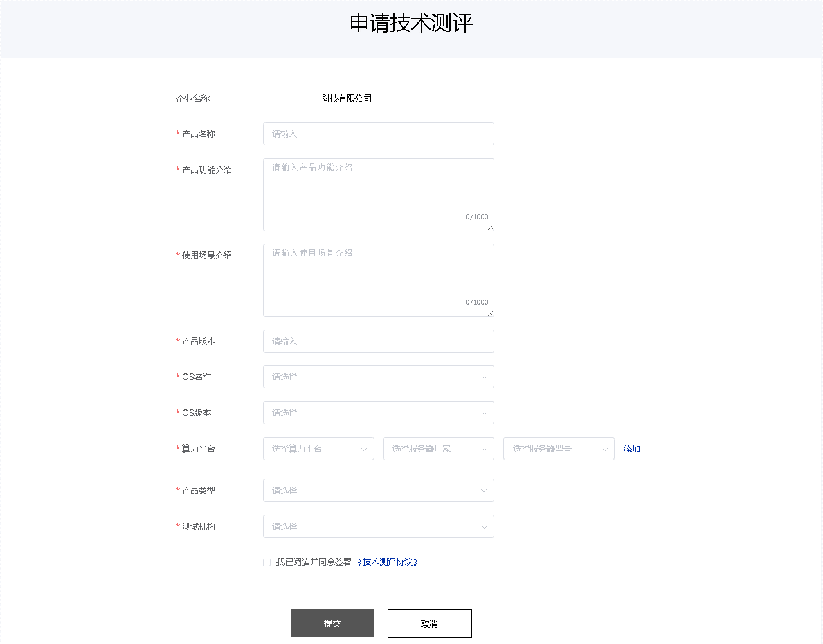Click the chevron arrow in OS名称 field
823x644 pixels.
pyautogui.click(x=484, y=377)
